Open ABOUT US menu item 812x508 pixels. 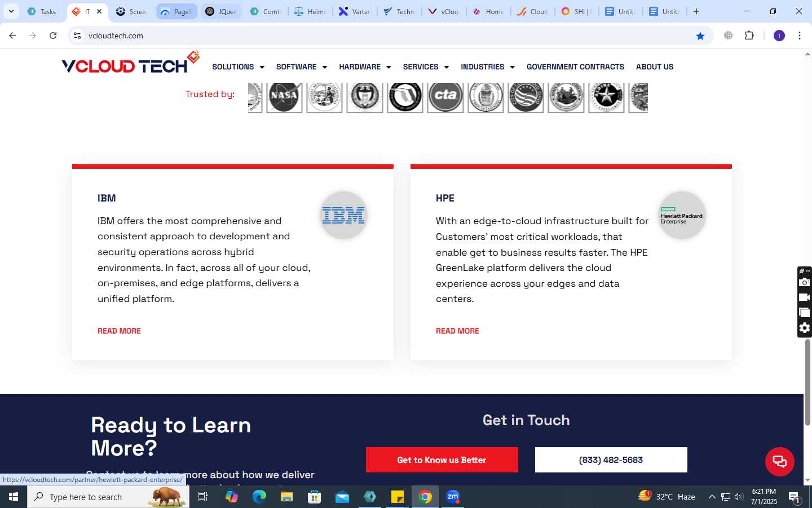click(x=655, y=67)
